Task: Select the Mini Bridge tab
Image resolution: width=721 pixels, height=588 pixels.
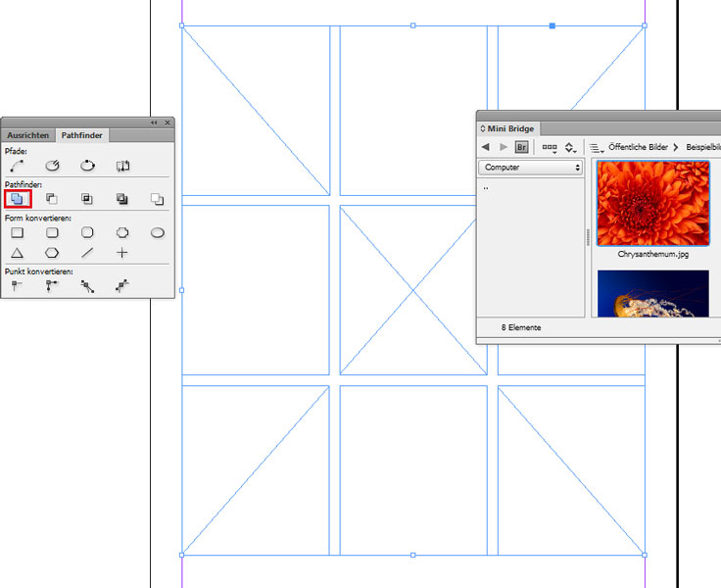Action: pyautogui.click(x=507, y=127)
